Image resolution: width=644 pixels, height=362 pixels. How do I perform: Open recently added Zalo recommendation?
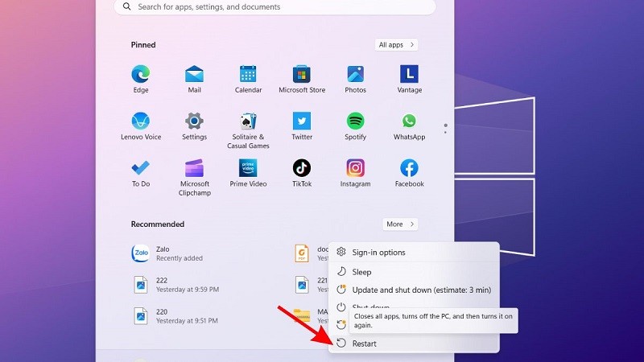pos(173,254)
